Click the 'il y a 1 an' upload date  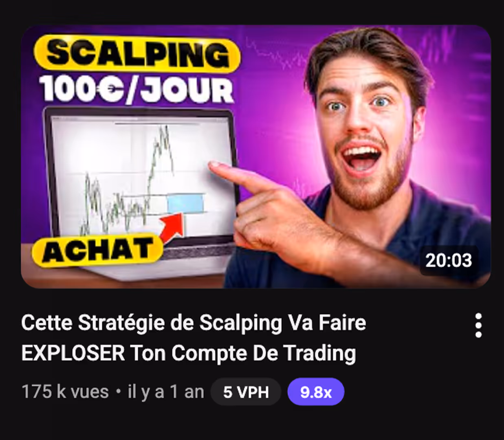click(166, 392)
